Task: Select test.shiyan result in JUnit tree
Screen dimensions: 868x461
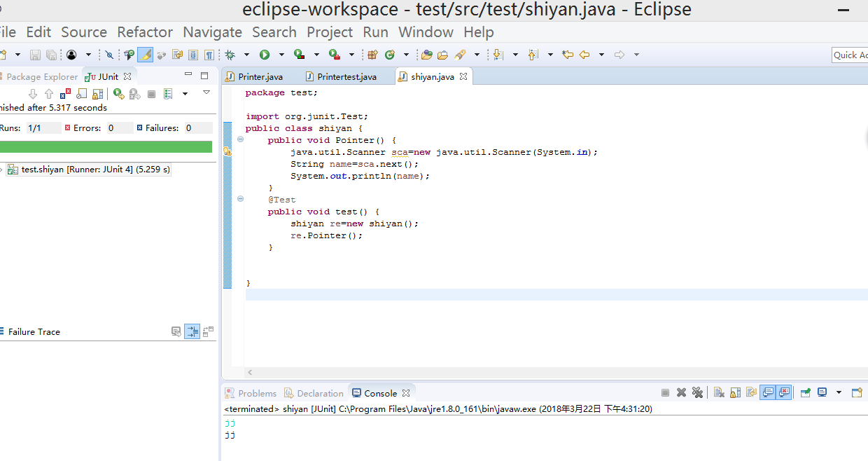Action: click(88, 170)
